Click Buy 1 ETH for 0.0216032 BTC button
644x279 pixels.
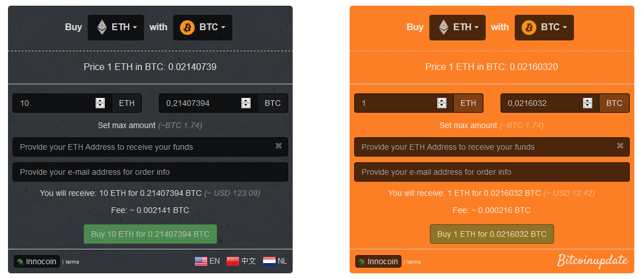[491, 234]
